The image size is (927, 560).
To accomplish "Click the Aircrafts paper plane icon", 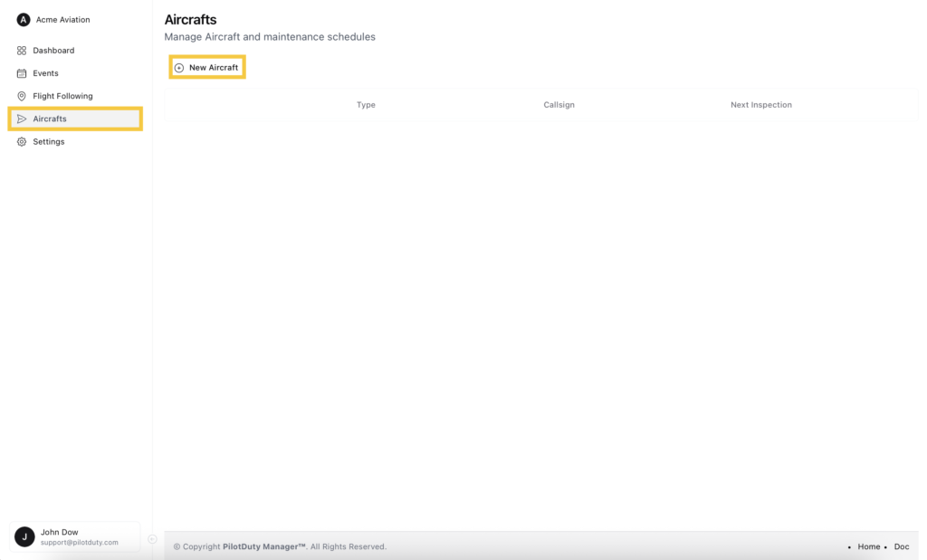I will coord(22,119).
